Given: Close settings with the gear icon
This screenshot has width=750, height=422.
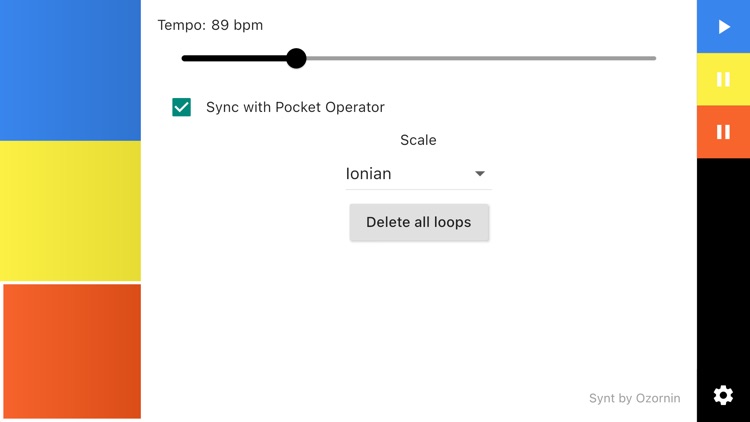Looking at the screenshot, I should tap(723, 395).
